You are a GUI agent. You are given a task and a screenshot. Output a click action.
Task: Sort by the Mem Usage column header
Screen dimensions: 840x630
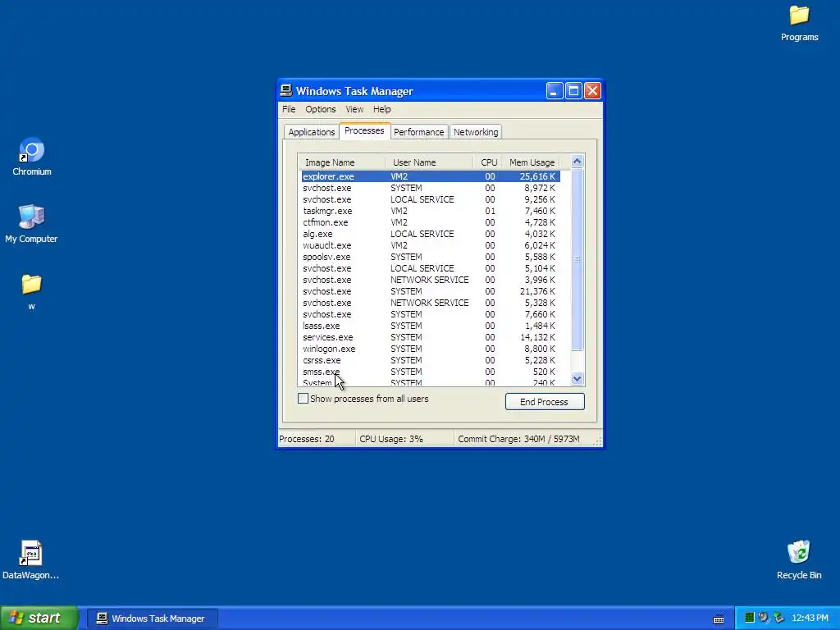click(x=531, y=162)
